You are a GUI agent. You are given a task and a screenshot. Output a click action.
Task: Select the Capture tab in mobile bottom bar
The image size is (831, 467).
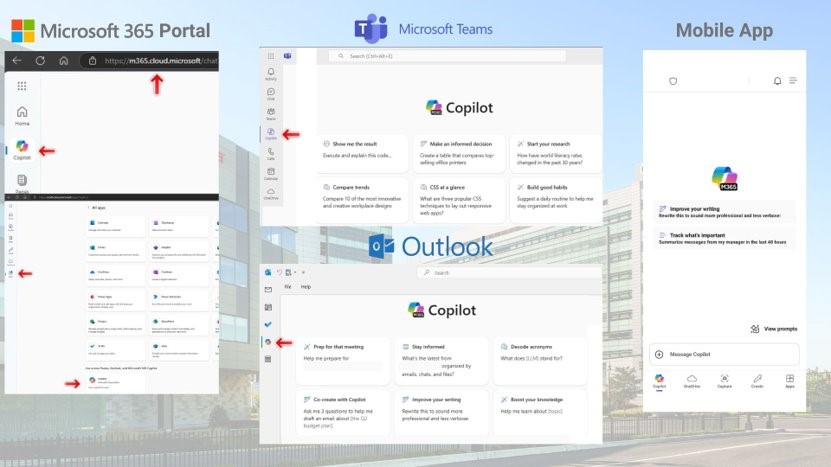[724, 381]
